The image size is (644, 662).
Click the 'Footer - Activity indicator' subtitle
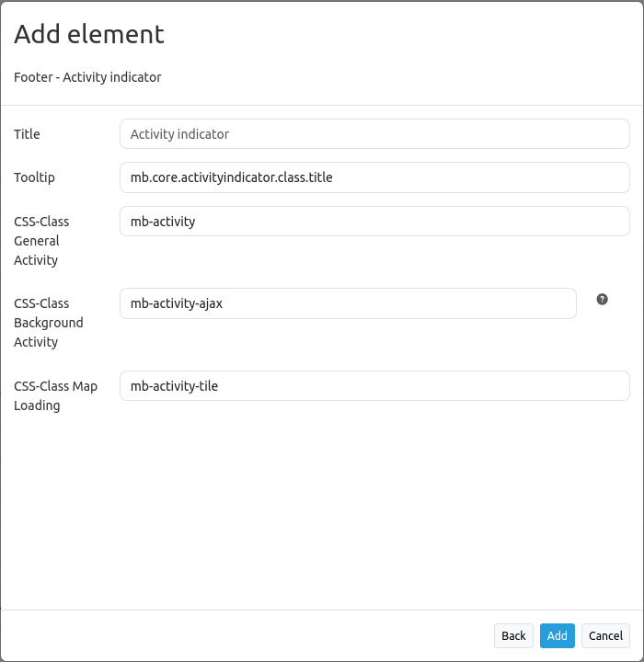pyautogui.click(x=87, y=77)
